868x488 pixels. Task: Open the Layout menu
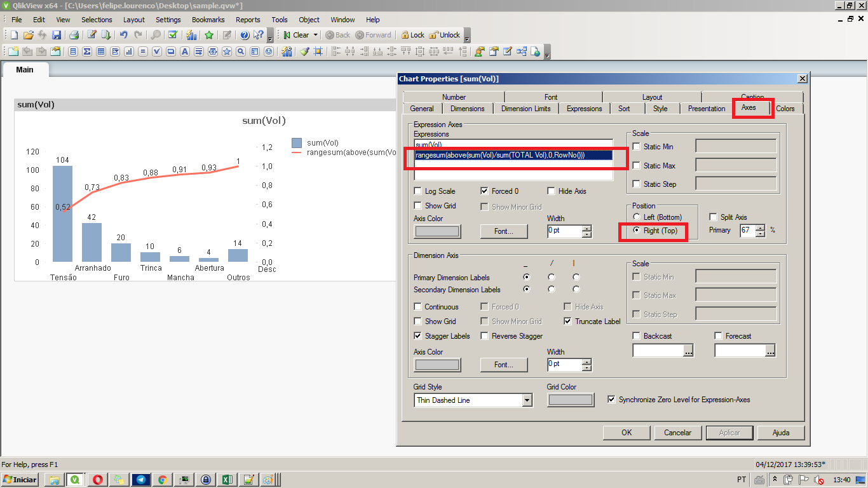click(134, 20)
